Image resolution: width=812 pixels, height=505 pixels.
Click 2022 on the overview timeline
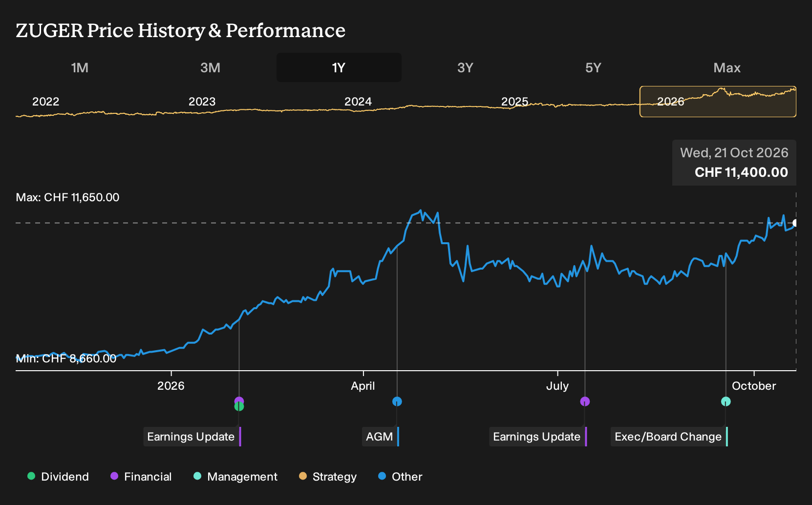coord(45,102)
